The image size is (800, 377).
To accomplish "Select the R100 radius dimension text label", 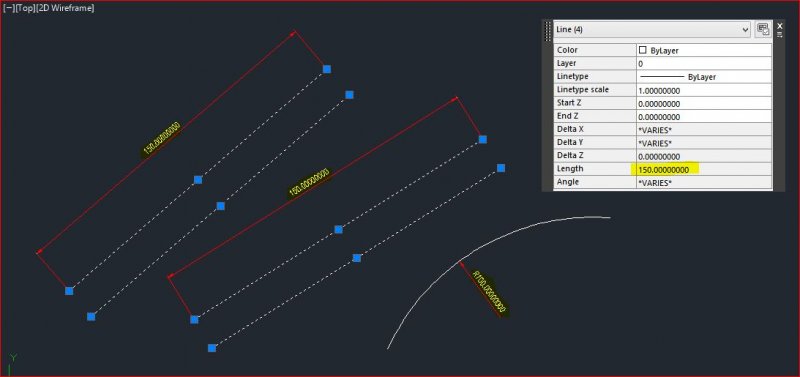I will (490, 293).
